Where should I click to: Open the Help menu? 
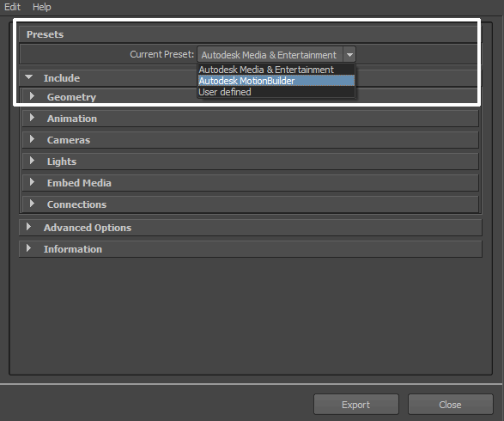point(42,7)
